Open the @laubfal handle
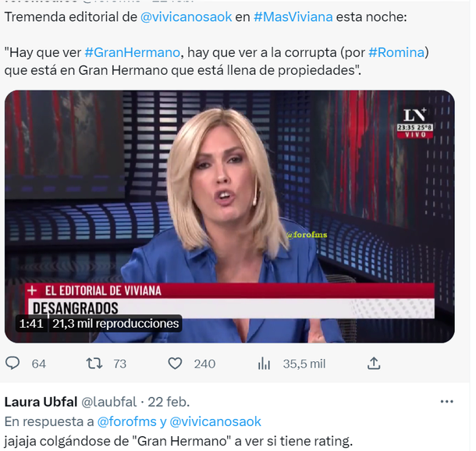The height and width of the screenshot is (451, 476). 109,402
